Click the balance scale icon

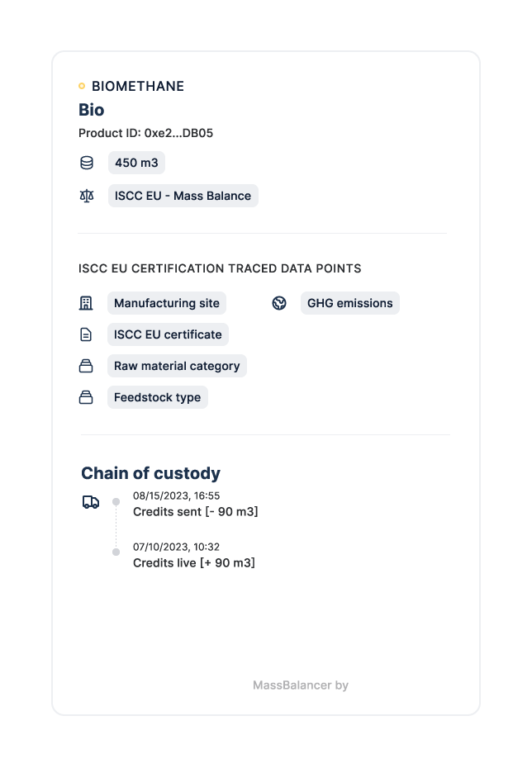87,196
